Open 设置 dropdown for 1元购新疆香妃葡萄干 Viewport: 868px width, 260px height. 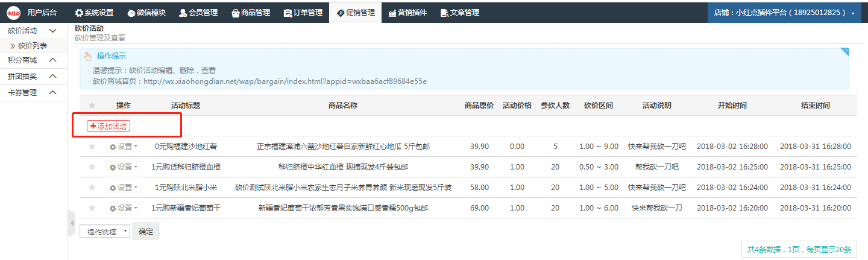click(x=124, y=208)
